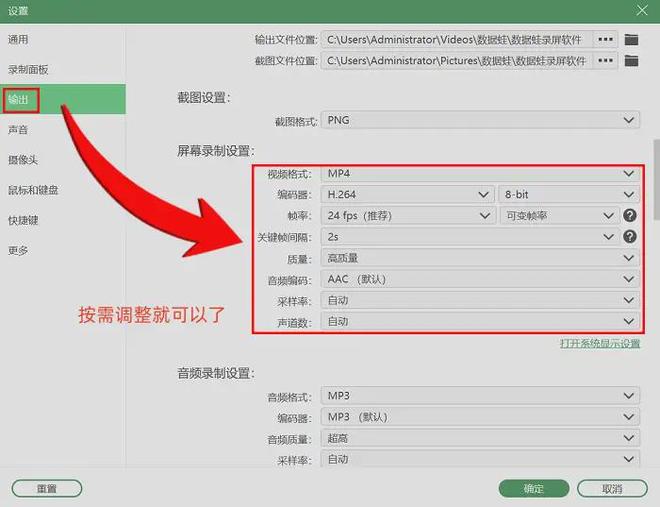Click the vertical scrollbar thumb
Screen dimensions: 660x507
point(657,180)
